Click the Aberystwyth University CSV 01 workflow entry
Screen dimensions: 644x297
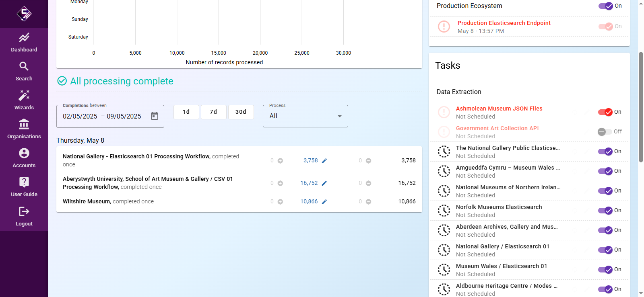click(148, 183)
